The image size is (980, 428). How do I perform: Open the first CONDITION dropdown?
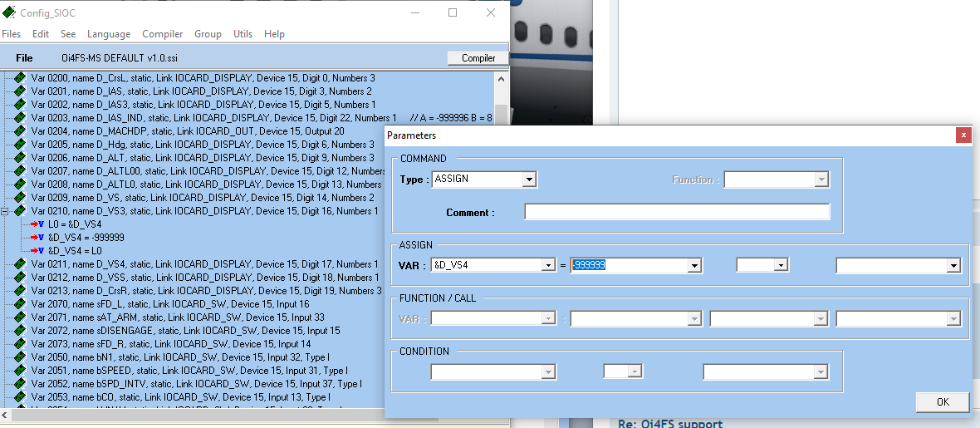coord(548,372)
